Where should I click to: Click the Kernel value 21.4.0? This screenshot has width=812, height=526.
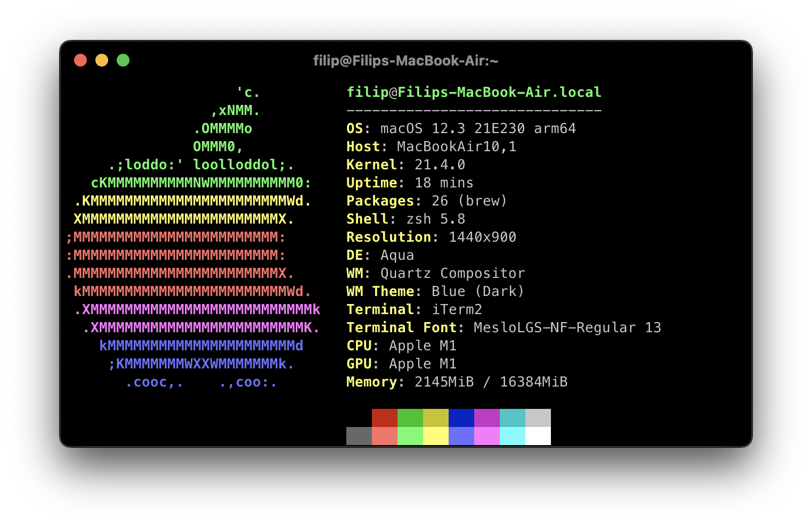tap(440, 165)
